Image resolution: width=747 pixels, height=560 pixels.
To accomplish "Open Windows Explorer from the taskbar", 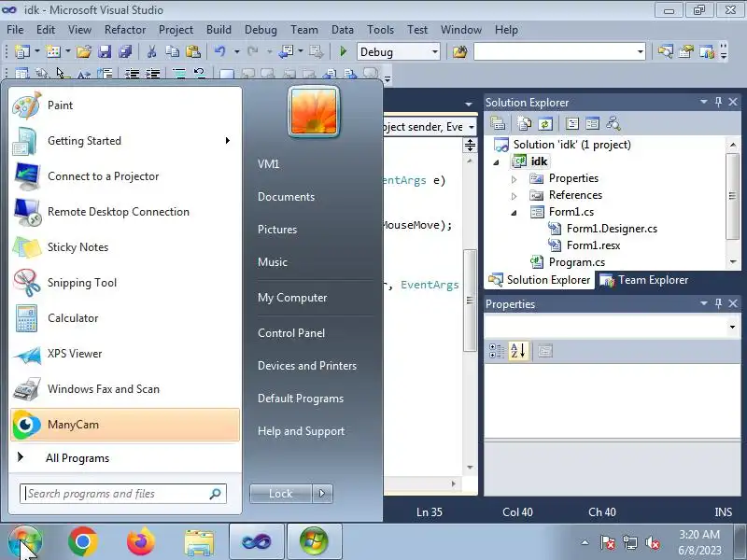I will click(199, 542).
